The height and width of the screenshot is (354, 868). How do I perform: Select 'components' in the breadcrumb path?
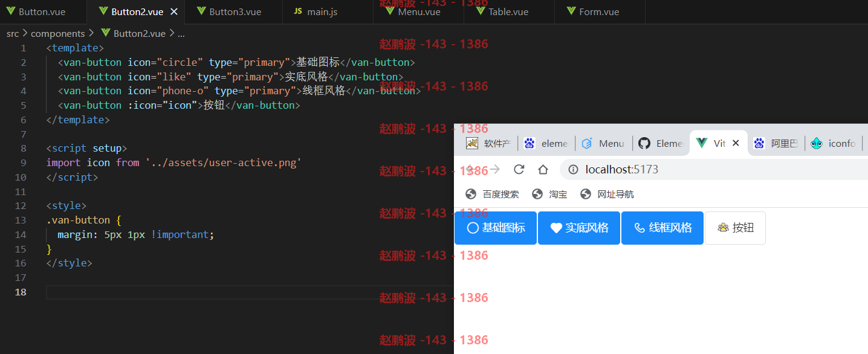click(57, 34)
